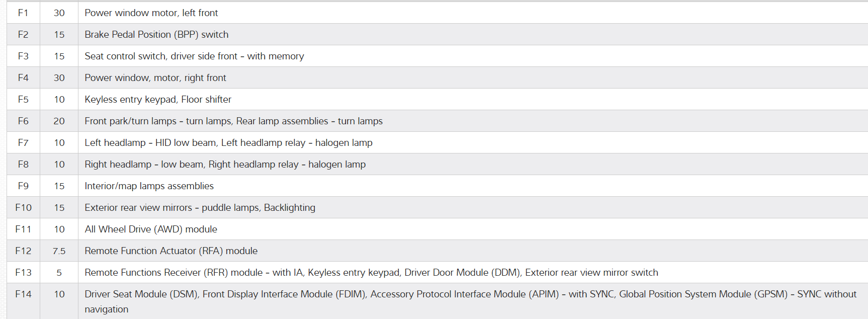The height and width of the screenshot is (319, 868).
Task: Select the right headlamp low beam description
Action: pyautogui.click(x=225, y=165)
